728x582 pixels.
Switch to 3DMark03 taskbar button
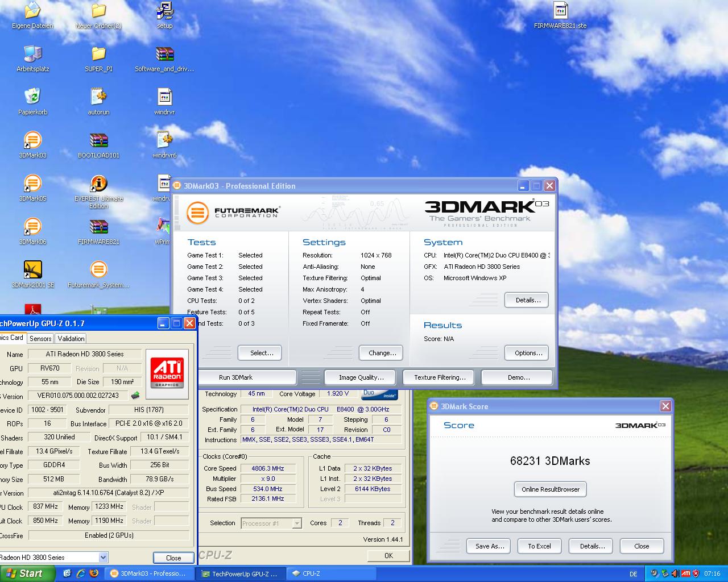click(x=149, y=573)
